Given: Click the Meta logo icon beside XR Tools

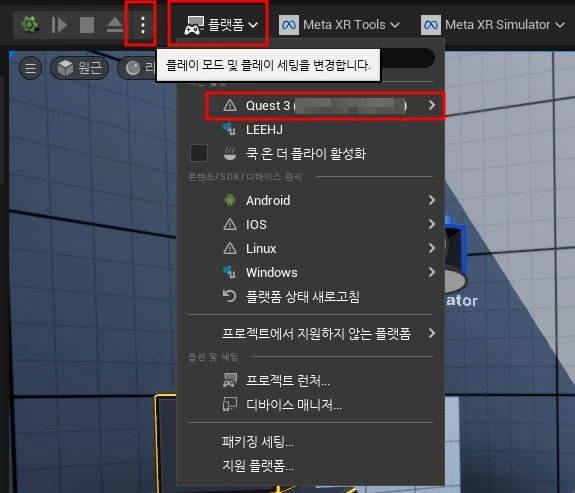Looking at the screenshot, I should point(289,25).
